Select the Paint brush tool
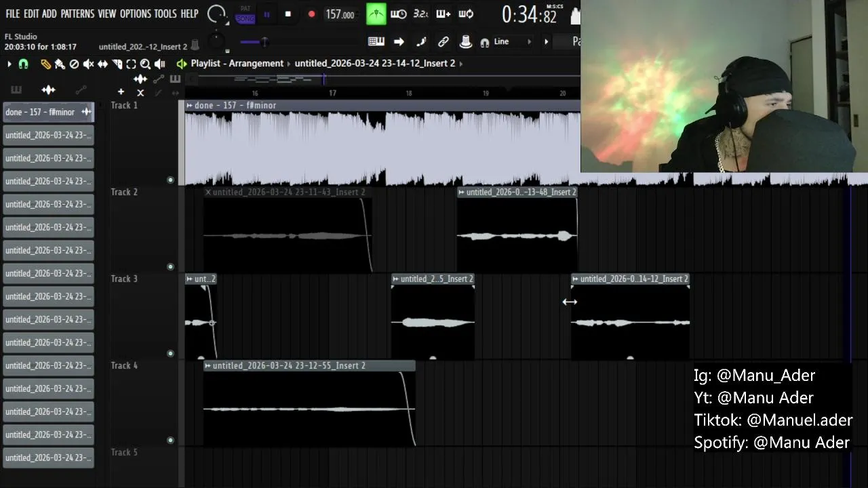 [x=60, y=64]
